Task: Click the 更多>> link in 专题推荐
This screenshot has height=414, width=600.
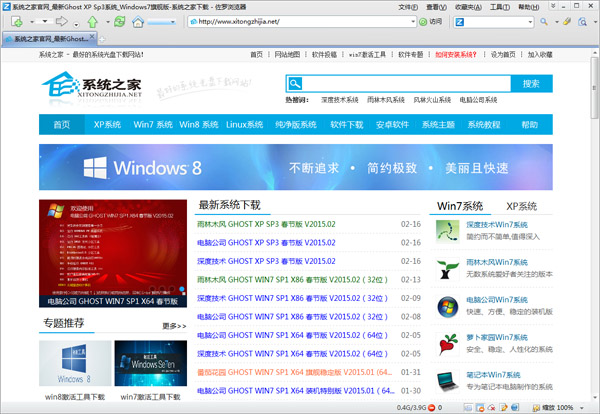Action: [174, 325]
